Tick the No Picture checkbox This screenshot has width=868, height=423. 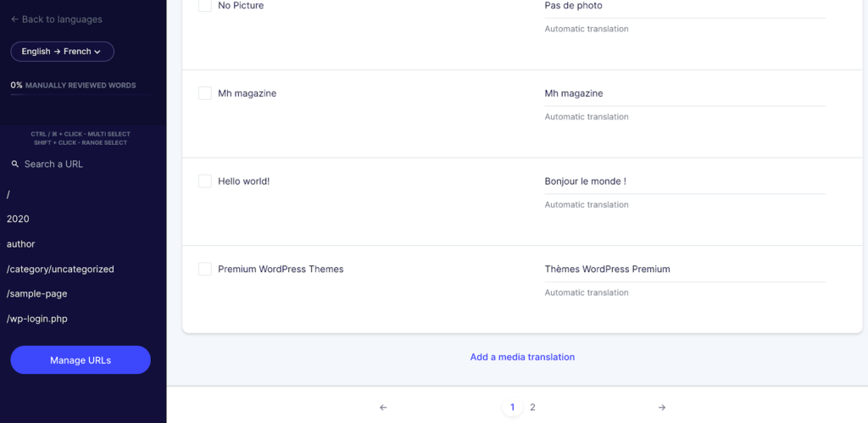[205, 6]
